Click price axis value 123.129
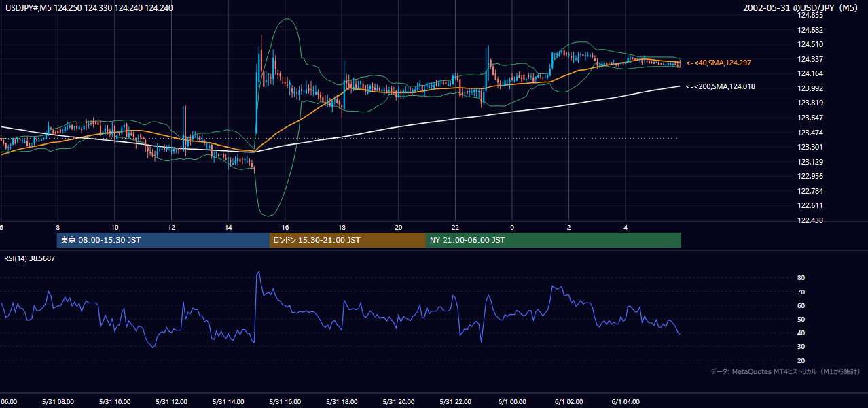The height and width of the screenshot is (408, 868). [810, 162]
